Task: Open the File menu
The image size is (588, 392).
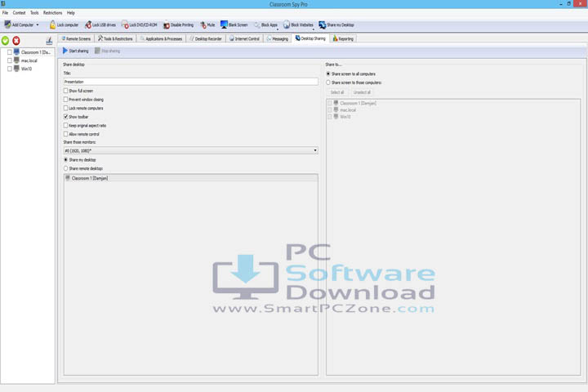Action: pyautogui.click(x=5, y=13)
